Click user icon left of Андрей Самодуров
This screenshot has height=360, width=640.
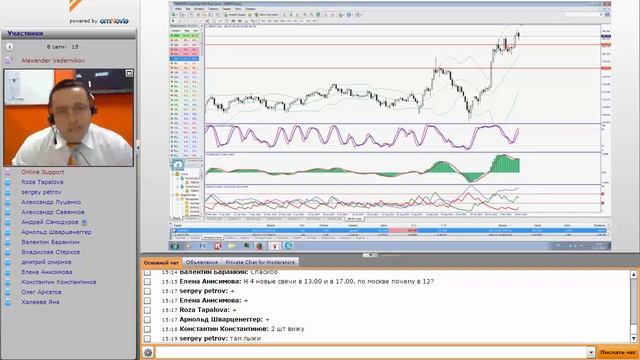(8, 222)
